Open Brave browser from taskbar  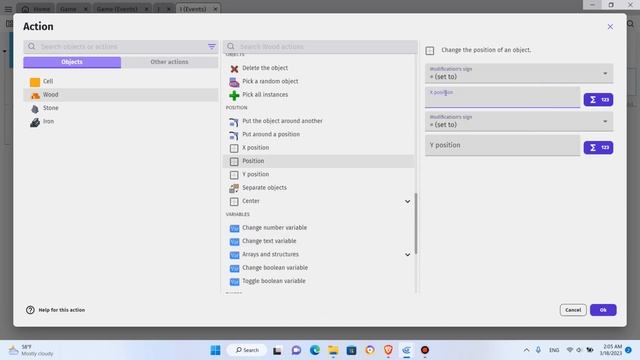coord(388,350)
